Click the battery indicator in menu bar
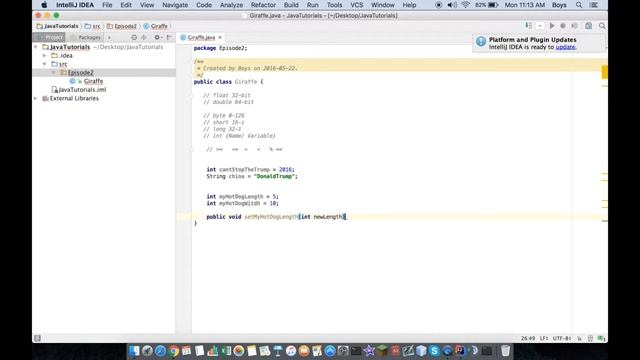The height and width of the screenshot is (360, 640). pos(487,5)
